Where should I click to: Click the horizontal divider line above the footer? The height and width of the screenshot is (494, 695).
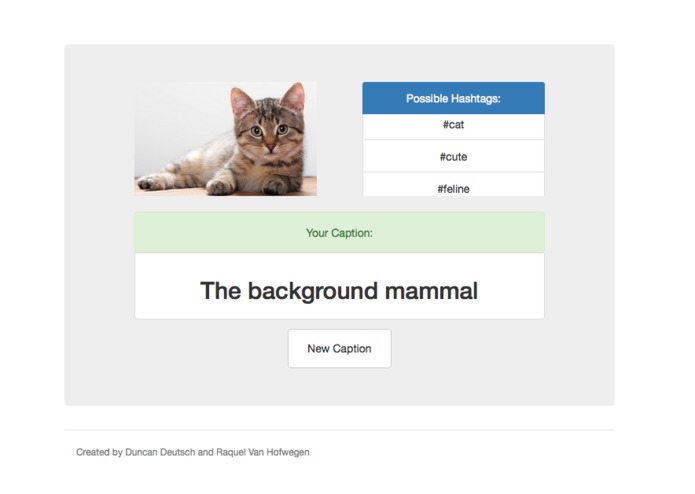[340, 429]
